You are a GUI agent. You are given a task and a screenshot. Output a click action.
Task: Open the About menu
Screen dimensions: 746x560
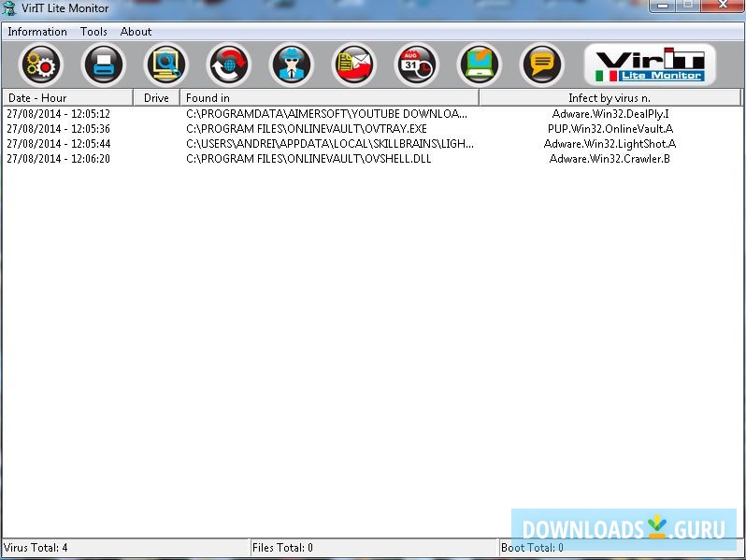(136, 32)
